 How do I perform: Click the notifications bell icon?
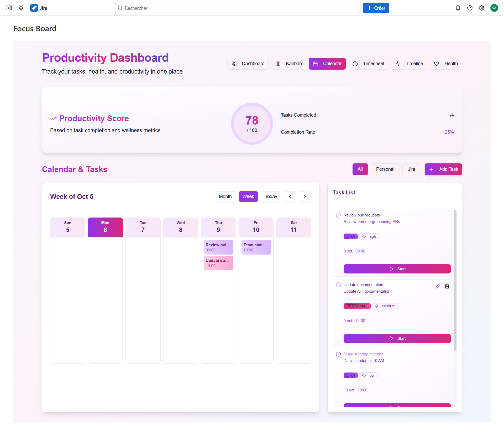[x=458, y=8]
